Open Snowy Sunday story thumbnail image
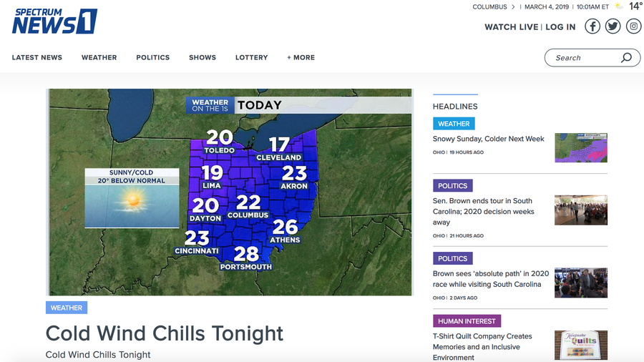Image resolution: width=644 pixels, height=362 pixels. pos(581,148)
